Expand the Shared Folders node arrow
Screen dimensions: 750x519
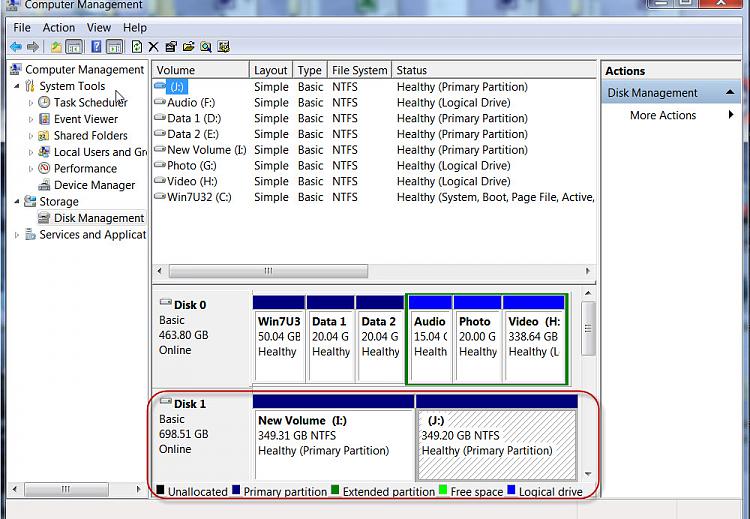[31, 136]
